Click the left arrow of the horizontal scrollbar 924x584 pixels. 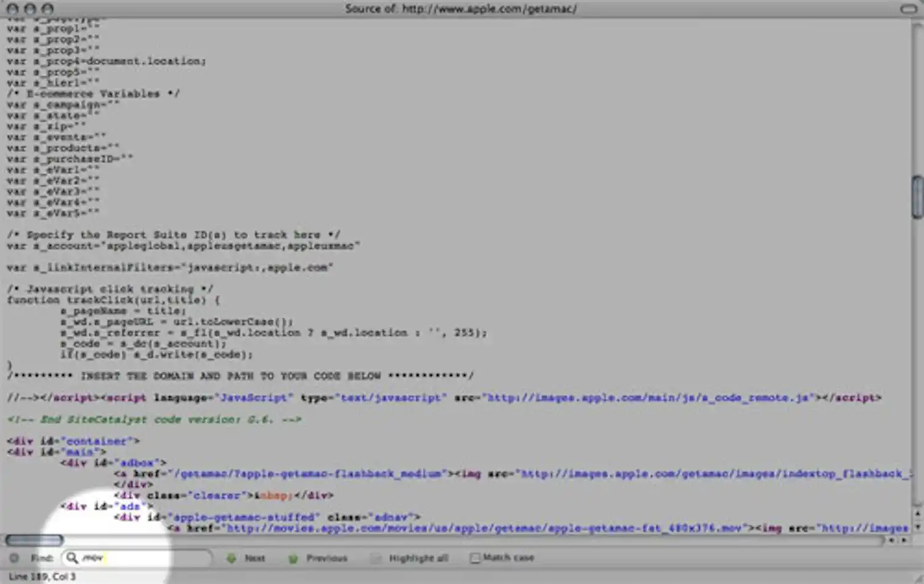pos(891,540)
